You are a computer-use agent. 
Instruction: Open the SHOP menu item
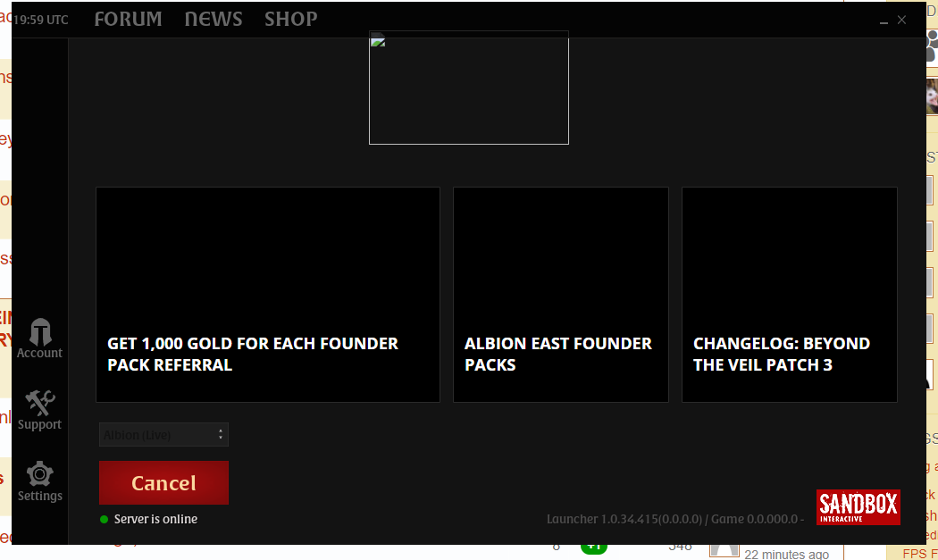[x=290, y=19]
